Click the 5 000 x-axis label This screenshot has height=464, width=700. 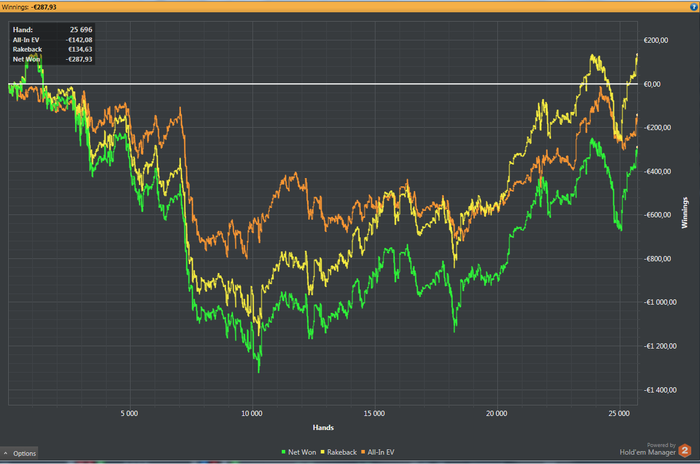pyautogui.click(x=129, y=414)
